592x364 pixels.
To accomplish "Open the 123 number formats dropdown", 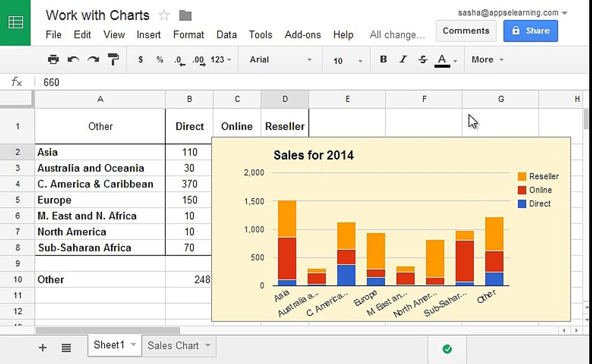I will [221, 60].
